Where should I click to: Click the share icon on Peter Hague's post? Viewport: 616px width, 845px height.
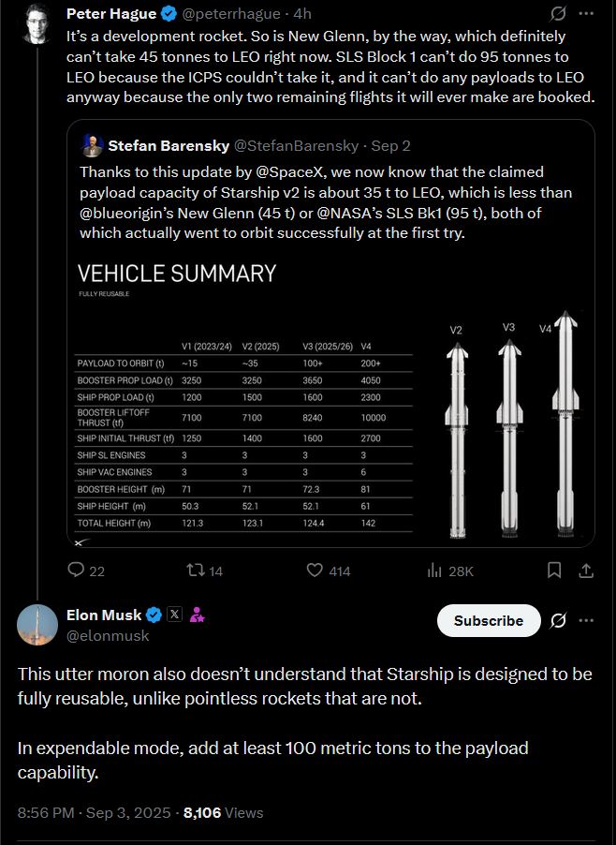586,570
